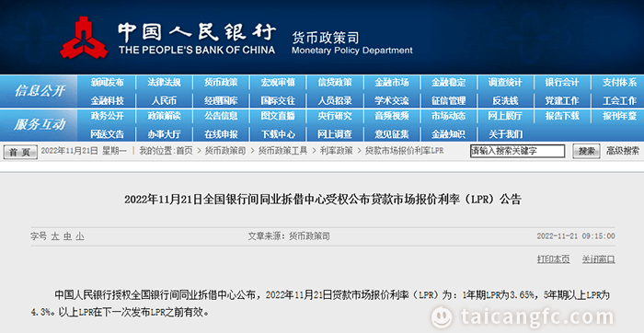Open 意见征集 menu item
Screen dimensions: 644x333
(x=392, y=134)
